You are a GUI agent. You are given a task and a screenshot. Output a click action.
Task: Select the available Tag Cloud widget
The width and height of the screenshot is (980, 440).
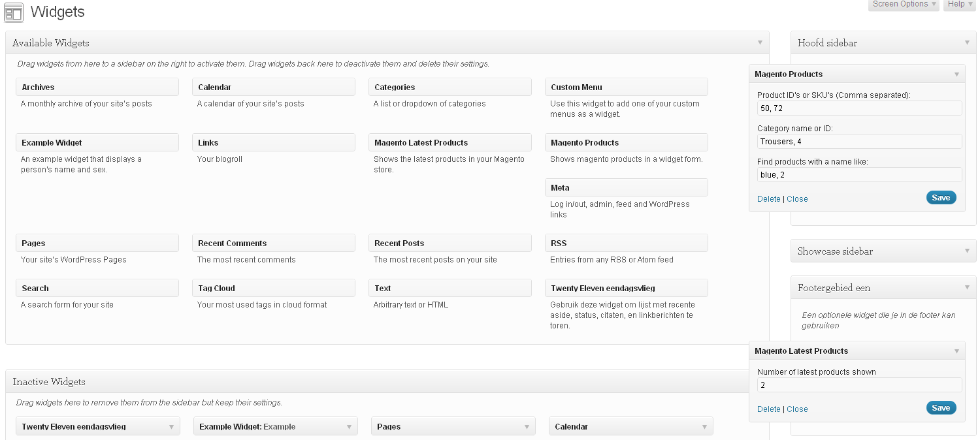[274, 288]
